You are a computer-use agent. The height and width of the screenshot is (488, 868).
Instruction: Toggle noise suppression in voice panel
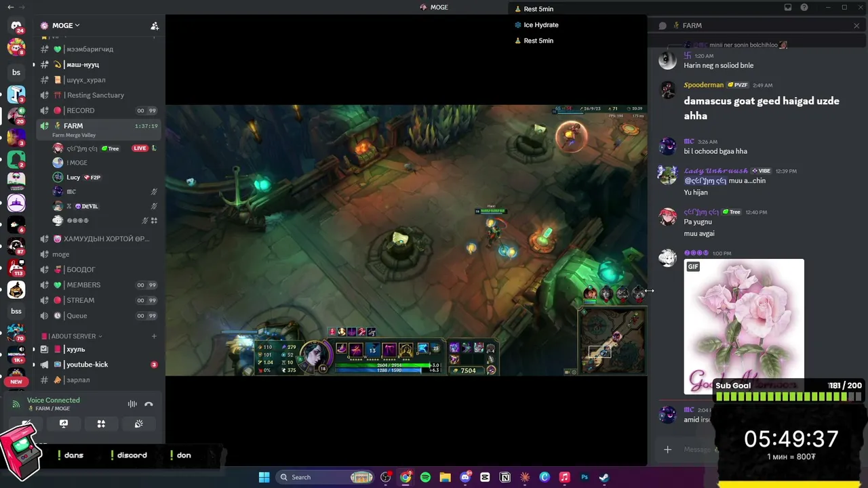pyautogui.click(x=132, y=404)
